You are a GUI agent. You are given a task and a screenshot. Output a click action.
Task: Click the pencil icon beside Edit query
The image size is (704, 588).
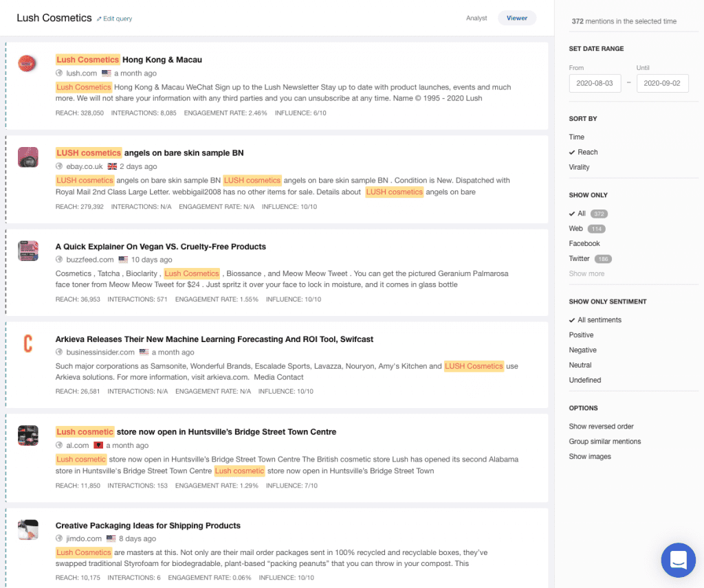click(x=99, y=19)
